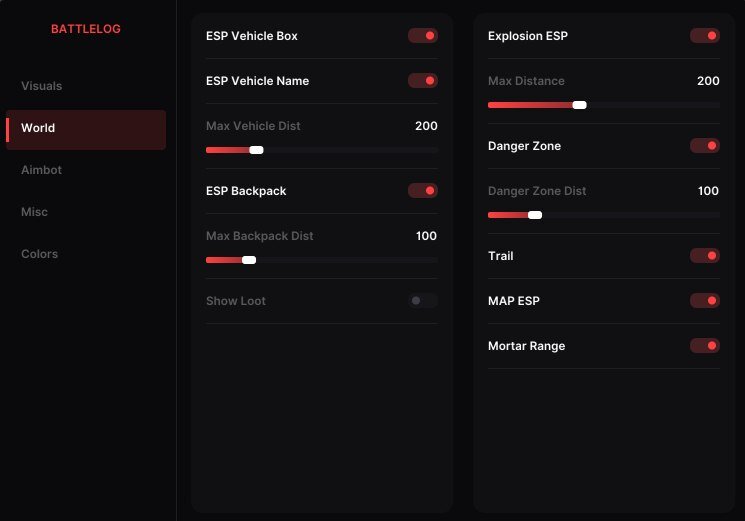Toggle the Danger Zone switch
745x521 pixels.
tap(705, 146)
